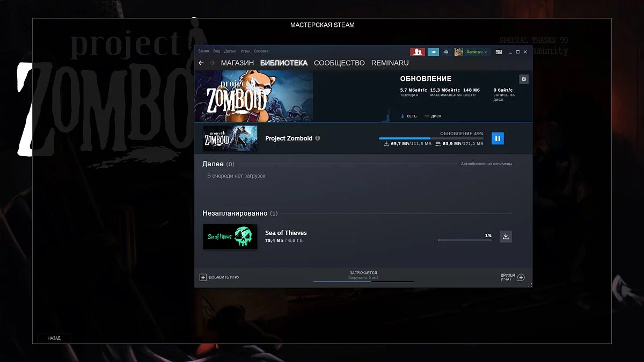Open the Справка menu
Screen dimensions: 644x362
(x=261, y=51)
